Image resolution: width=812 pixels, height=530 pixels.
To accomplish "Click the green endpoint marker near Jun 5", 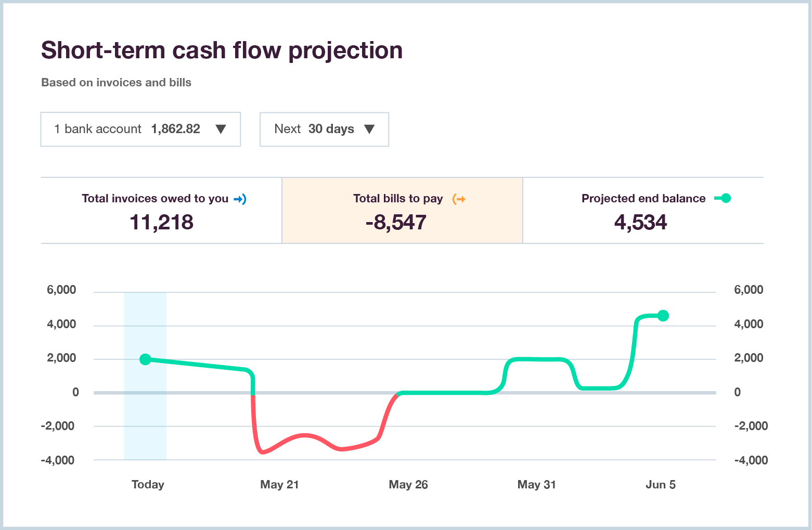I will tap(663, 315).
